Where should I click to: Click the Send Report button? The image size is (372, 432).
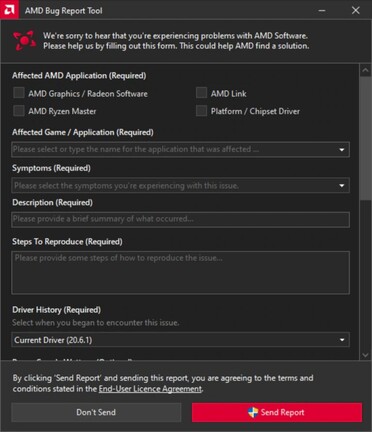click(x=277, y=412)
